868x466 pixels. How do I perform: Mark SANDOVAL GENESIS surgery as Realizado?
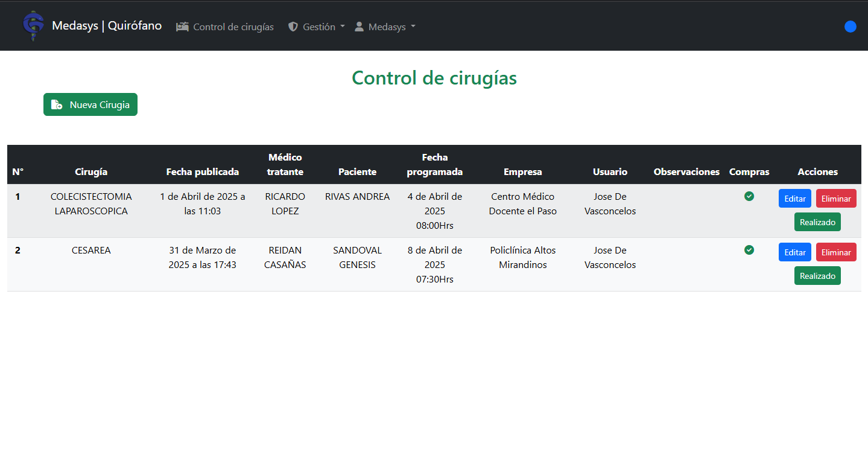[x=817, y=276]
